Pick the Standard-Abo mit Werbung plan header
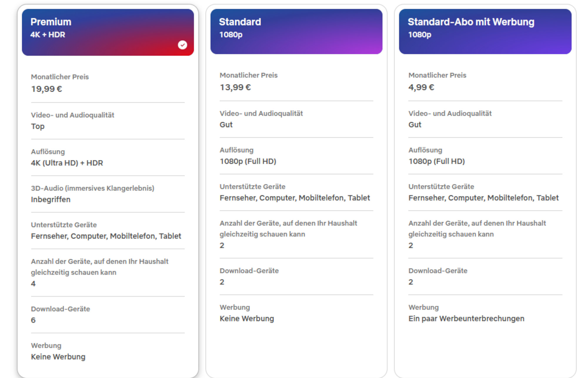 485,31
